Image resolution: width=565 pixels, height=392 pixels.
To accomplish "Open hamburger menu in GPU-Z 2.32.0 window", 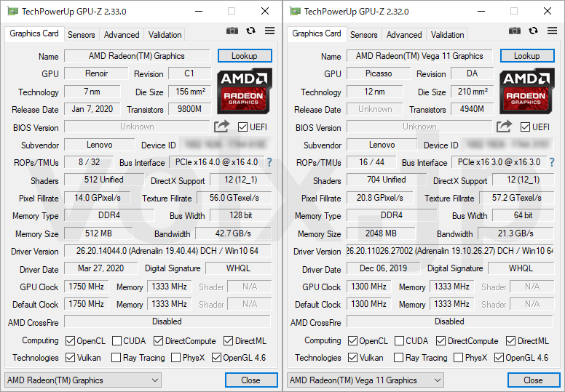I will tap(552, 31).
